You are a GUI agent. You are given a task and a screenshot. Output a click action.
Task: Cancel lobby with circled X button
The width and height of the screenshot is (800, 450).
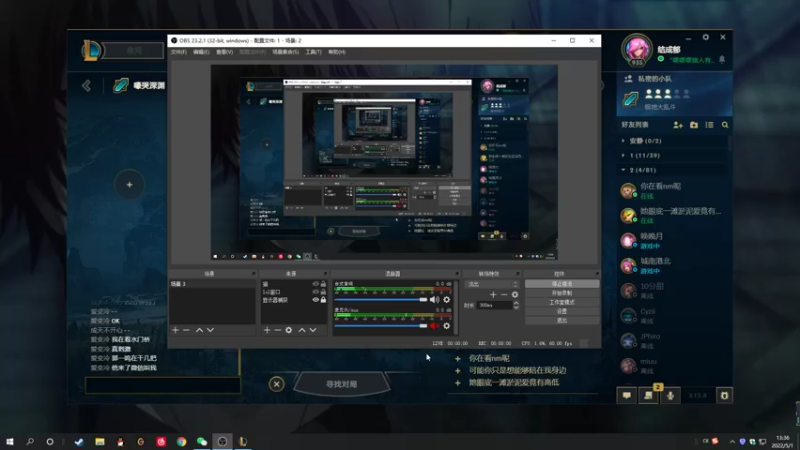click(277, 384)
